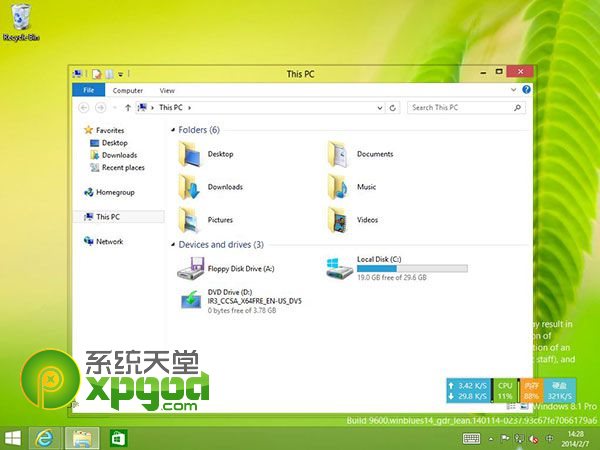Open the File ribbon tab
600x450 pixels.
click(x=88, y=90)
